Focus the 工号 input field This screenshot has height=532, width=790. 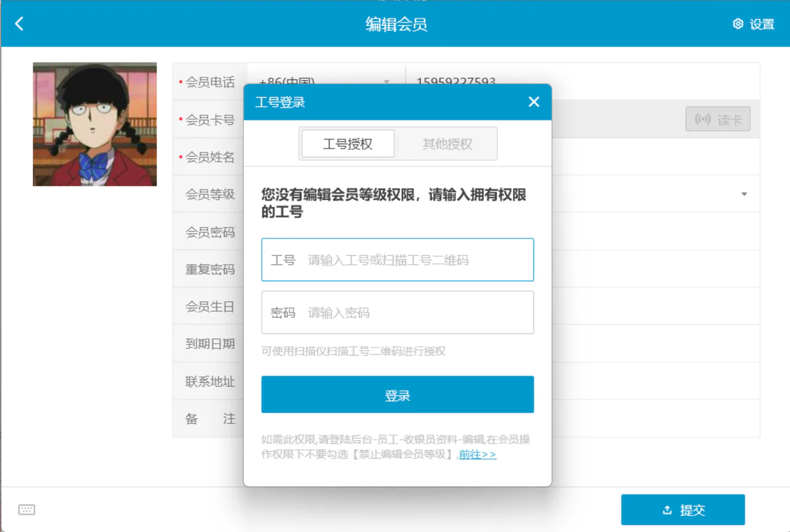tap(397, 260)
